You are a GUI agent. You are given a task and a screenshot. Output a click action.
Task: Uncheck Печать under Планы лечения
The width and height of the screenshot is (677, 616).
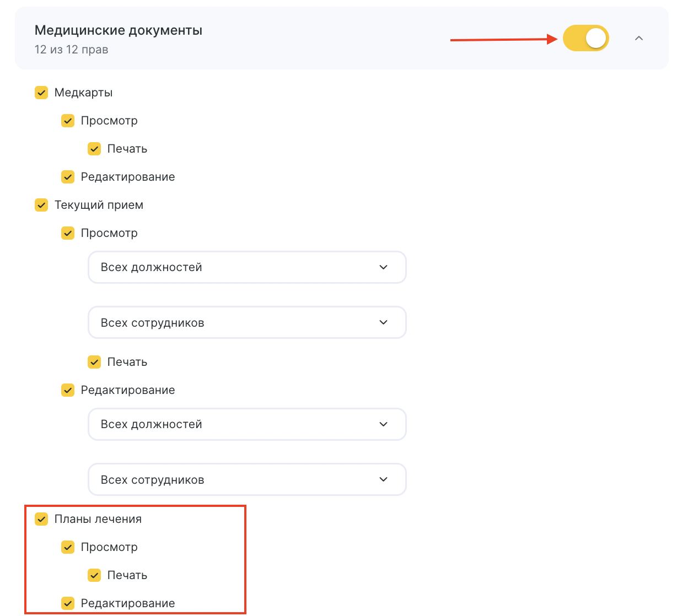94,575
